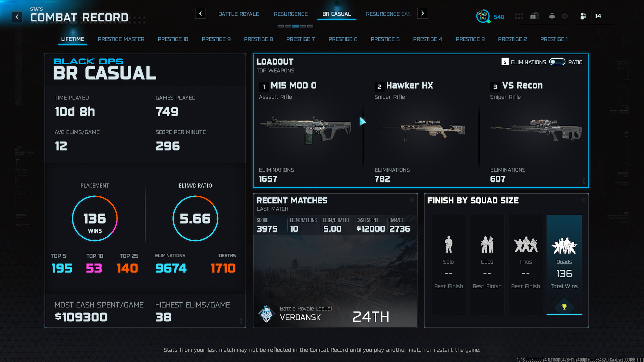Open the Resurgence Casual tab

coord(388,14)
